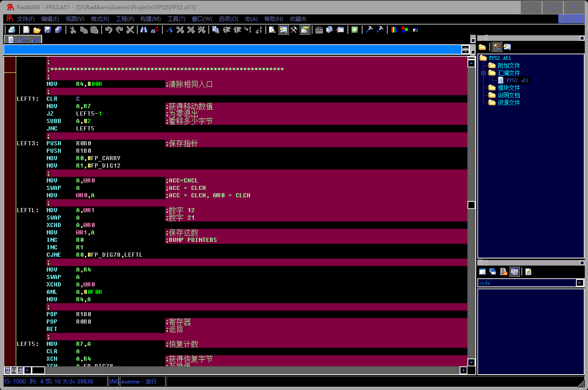This screenshot has width=588, height=390.
Task: Open the Replace tool icon beside the binoculars
Action: [x=155, y=30]
